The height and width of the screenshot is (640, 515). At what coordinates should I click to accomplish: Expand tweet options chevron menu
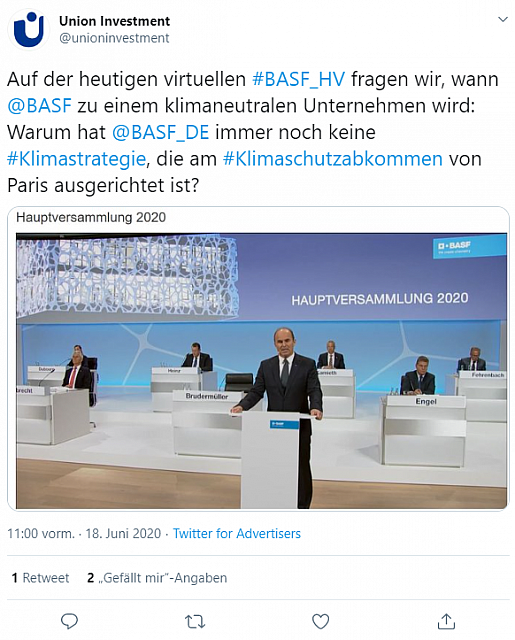point(503,19)
